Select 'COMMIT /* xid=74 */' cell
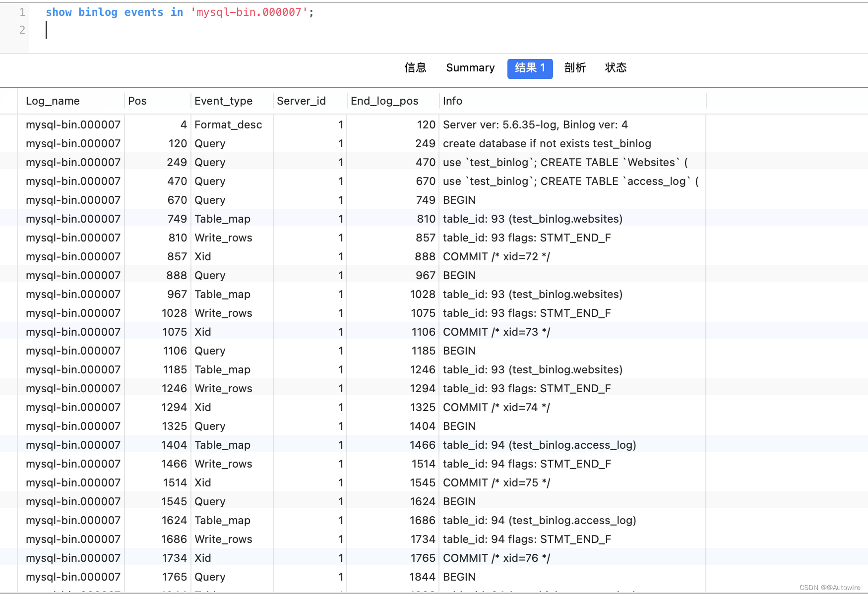The width and height of the screenshot is (868, 595). (572, 408)
